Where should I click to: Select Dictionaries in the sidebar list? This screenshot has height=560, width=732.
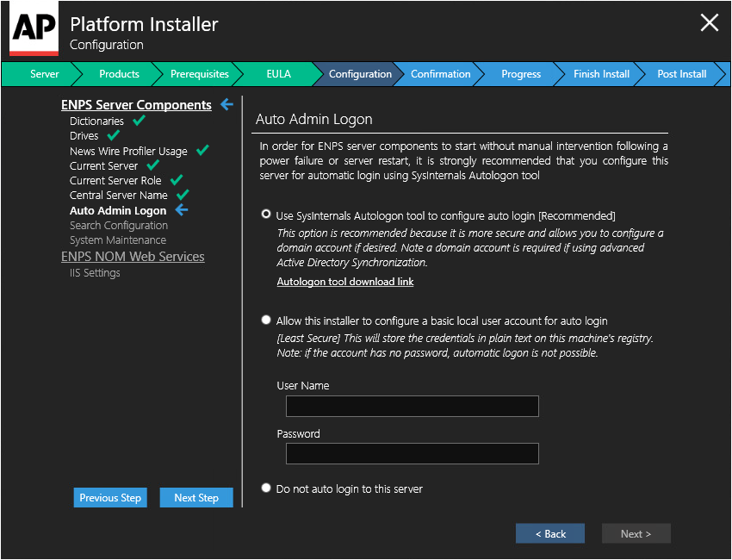pos(96,121)
